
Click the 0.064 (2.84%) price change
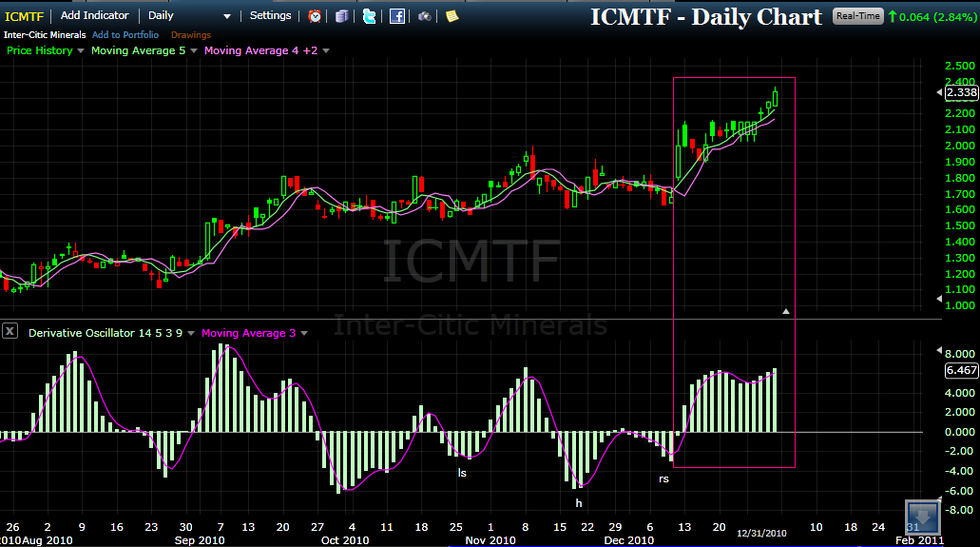tap(937, 17)
